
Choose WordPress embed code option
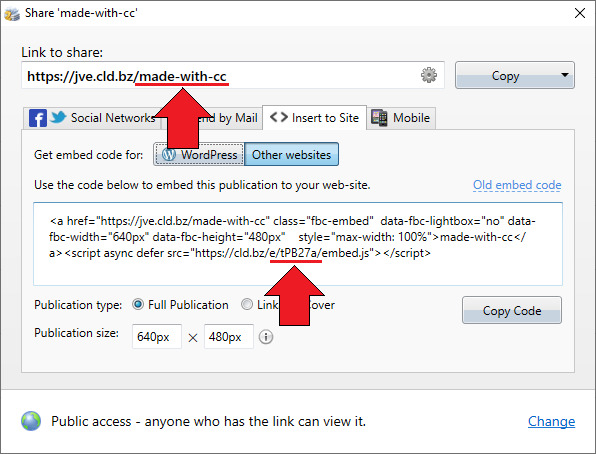click(199, 154)
